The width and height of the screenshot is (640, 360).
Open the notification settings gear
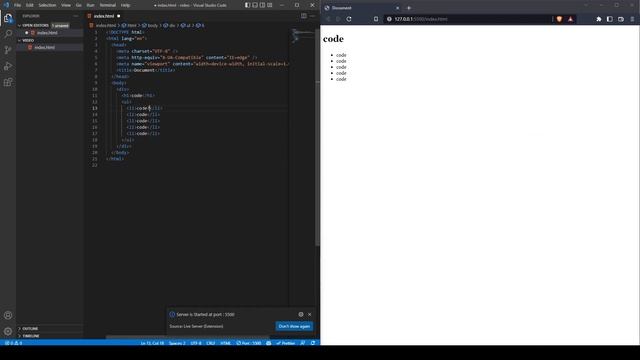point(301,314)
